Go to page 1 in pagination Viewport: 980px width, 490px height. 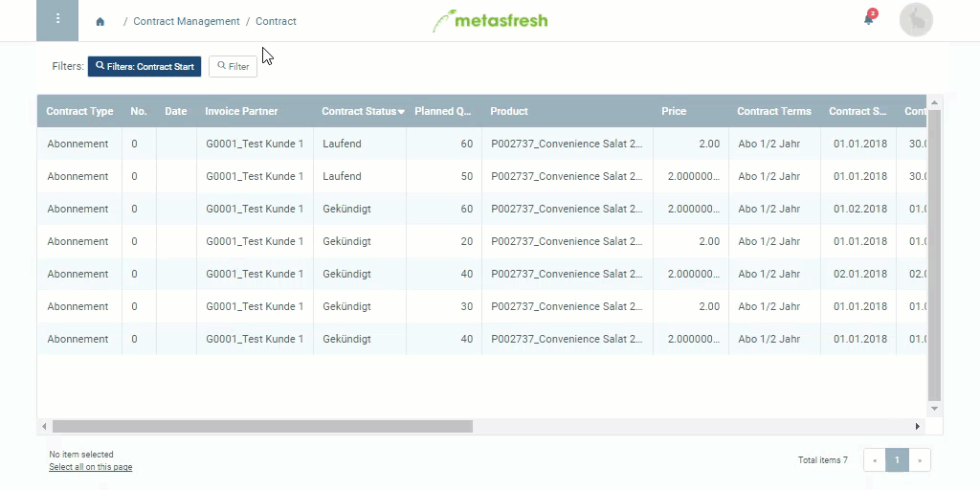pyautogui.click(x=897, y=460)
